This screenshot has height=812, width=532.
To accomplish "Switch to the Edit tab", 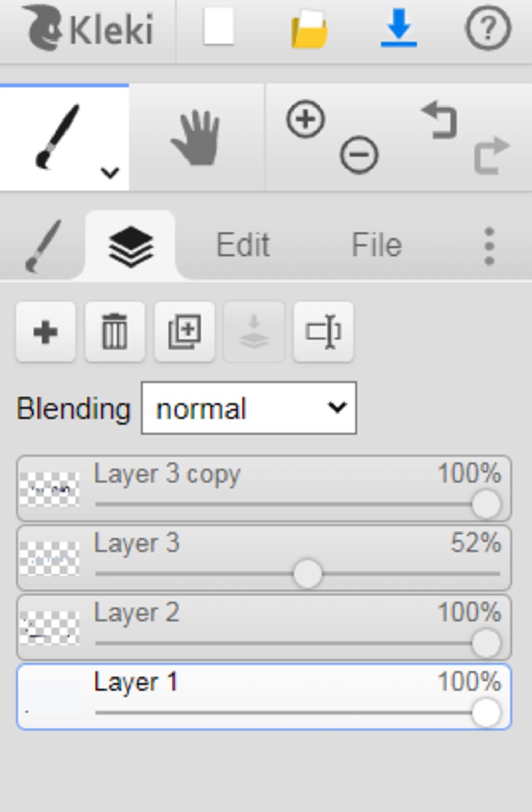I will [243, 244].
